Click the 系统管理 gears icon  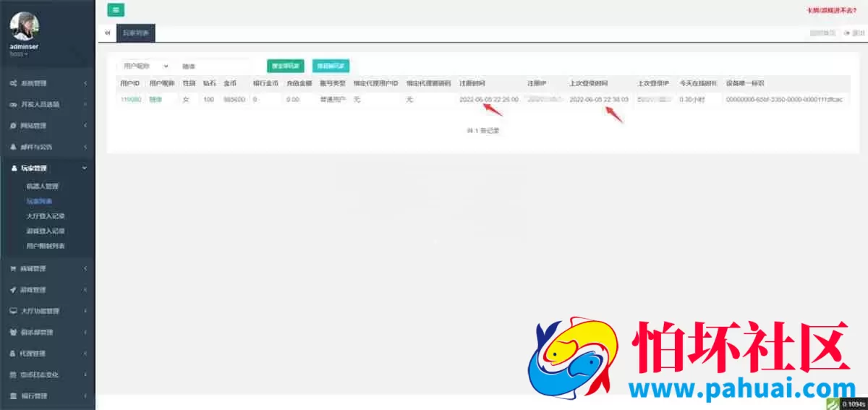point(14,83)
